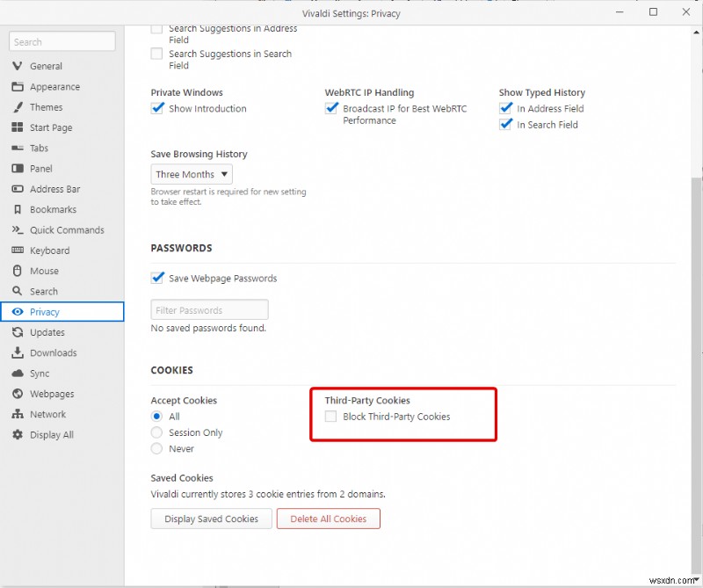This screenshot has height=588, width=703.
Task: Go to the Bookmarks label in sidebar
Action: click(53, 209)
